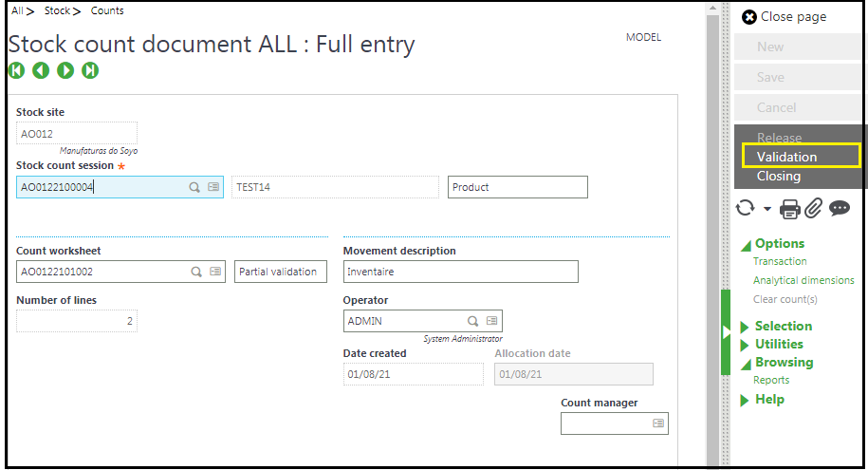Image resolution: width=868 pixels, height=470 pixels.
Task: Click the Allocation date field
Action: (x=574, y=374)
